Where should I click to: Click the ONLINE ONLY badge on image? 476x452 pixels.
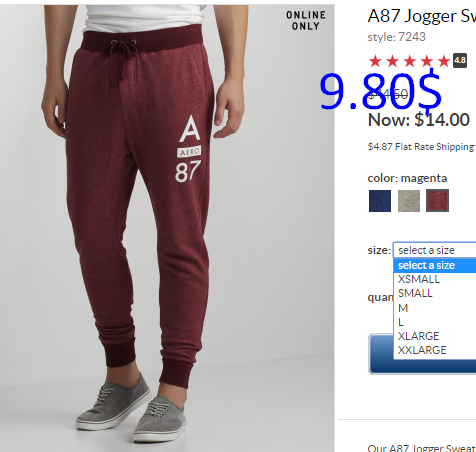click(x=306, y=20)
